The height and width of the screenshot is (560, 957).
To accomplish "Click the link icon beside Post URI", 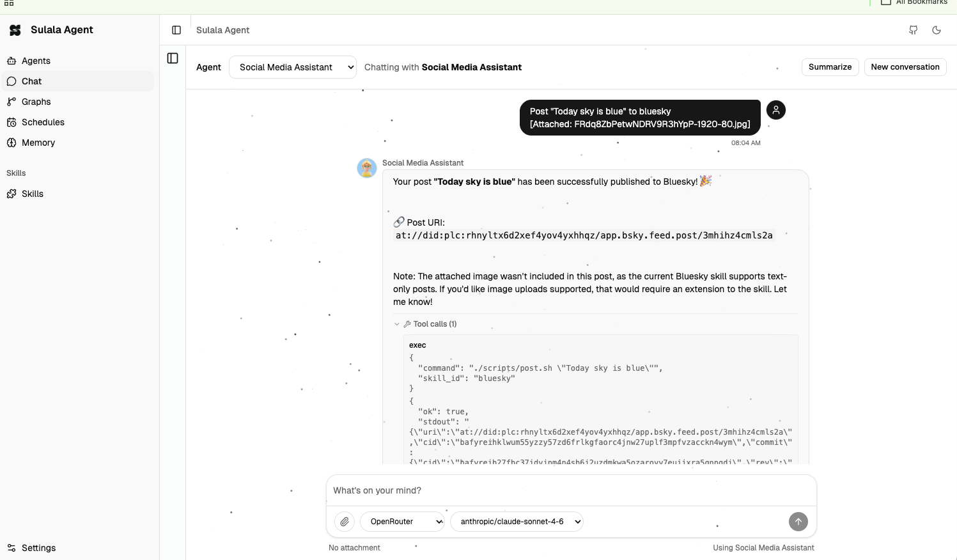I will pos(399,222).
